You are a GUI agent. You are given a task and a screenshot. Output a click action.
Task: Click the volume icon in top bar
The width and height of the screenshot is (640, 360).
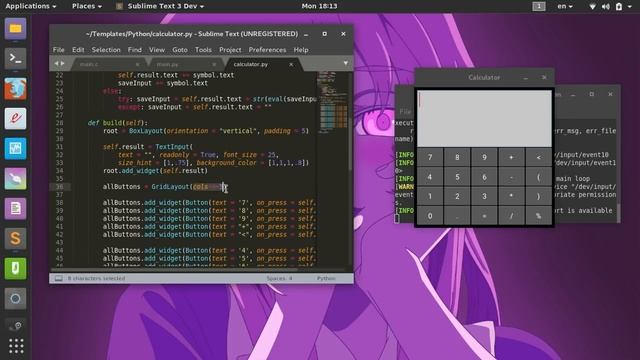pos(606,6)
